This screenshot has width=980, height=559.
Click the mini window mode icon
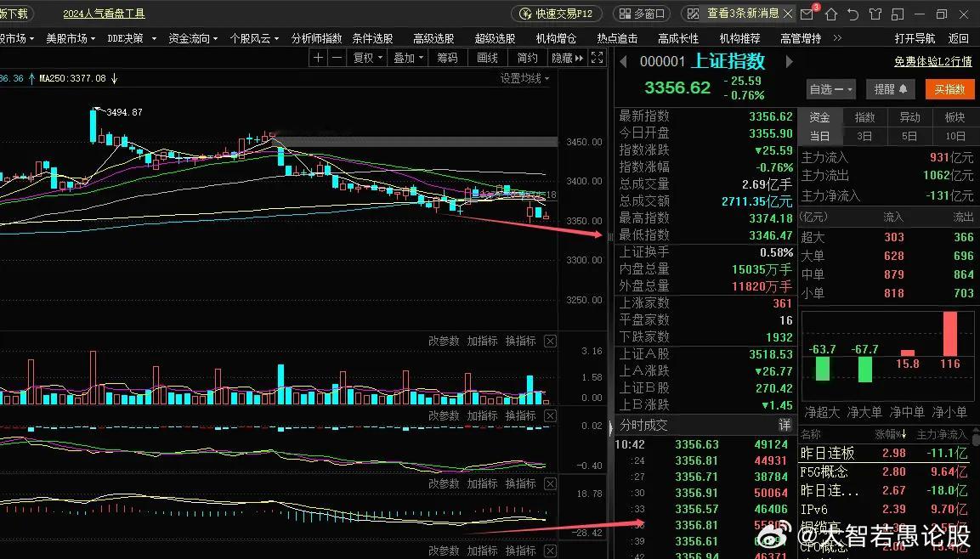pyautogui.click(x=898, y=14)
